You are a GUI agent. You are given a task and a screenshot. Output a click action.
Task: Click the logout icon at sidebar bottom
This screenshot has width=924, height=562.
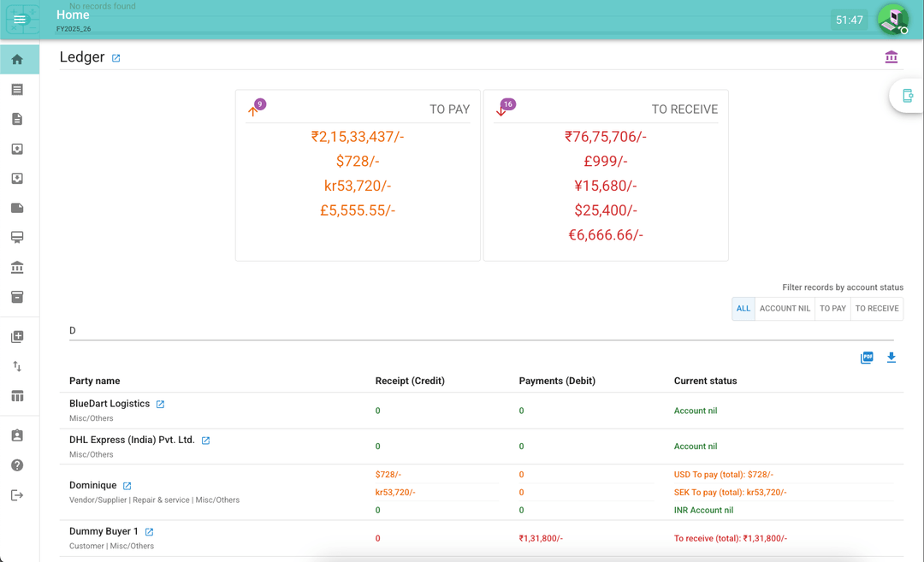pos(18,494)
